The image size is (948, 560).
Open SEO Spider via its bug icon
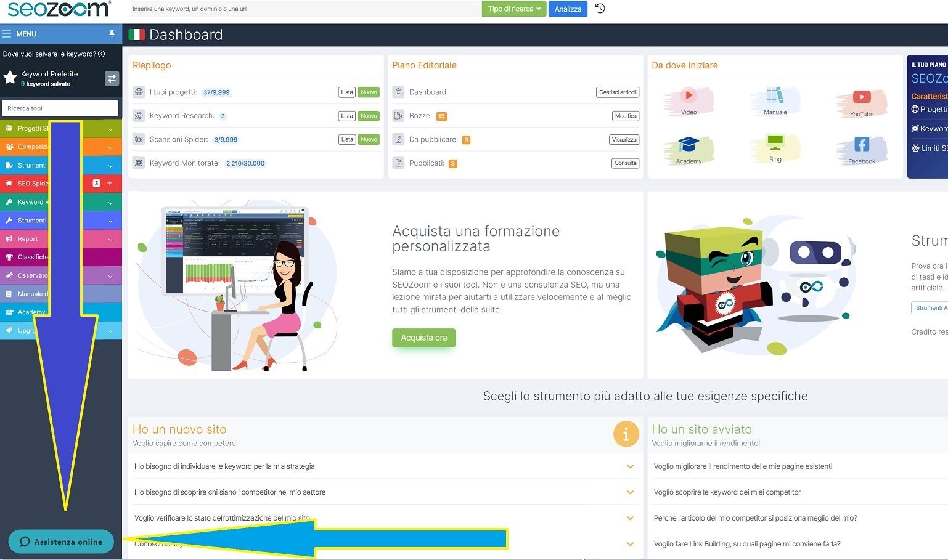pyautogui.click(x=9, y=183)
